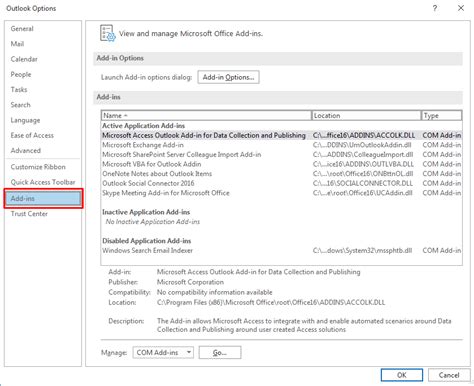
Task: Click Inactive Application Add-ins group heading
Action: [x=146, y=212]
